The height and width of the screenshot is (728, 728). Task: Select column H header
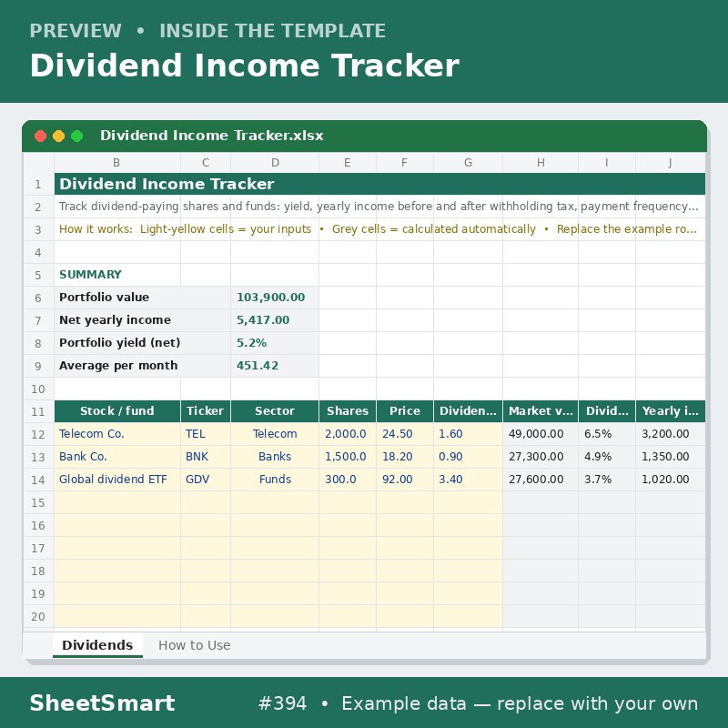tap(541, 163)
